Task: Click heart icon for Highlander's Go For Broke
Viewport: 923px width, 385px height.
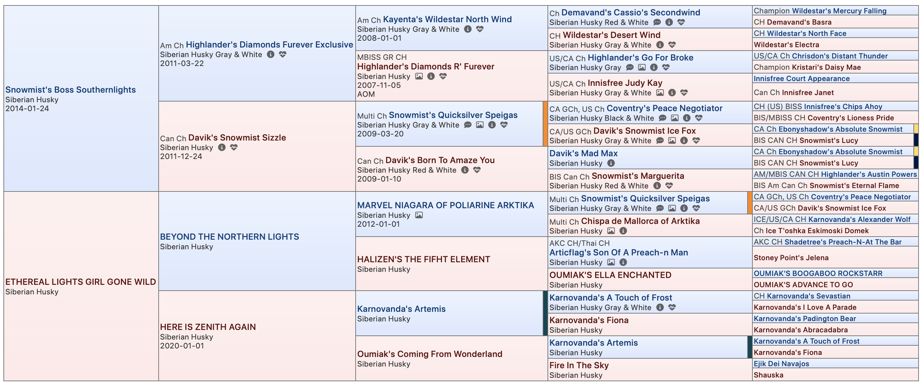Action: [666, 68]
